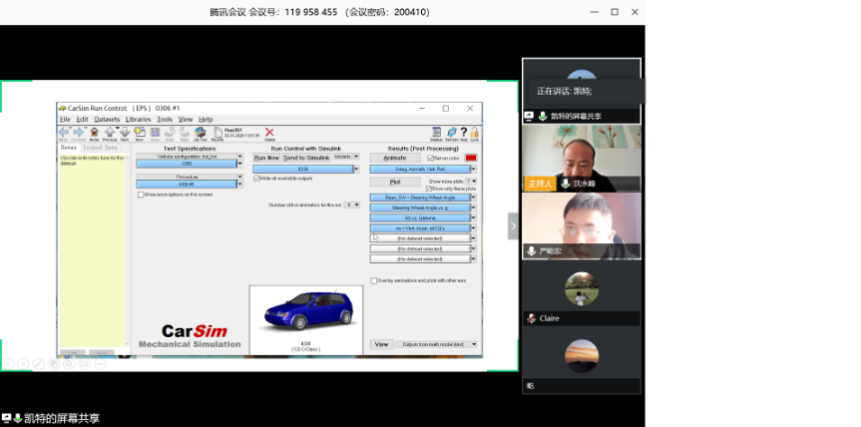Click the Lock icon in CarSim toolbar
The width and height of the screenshot is (861, 427).
click(x=475, y=132)
